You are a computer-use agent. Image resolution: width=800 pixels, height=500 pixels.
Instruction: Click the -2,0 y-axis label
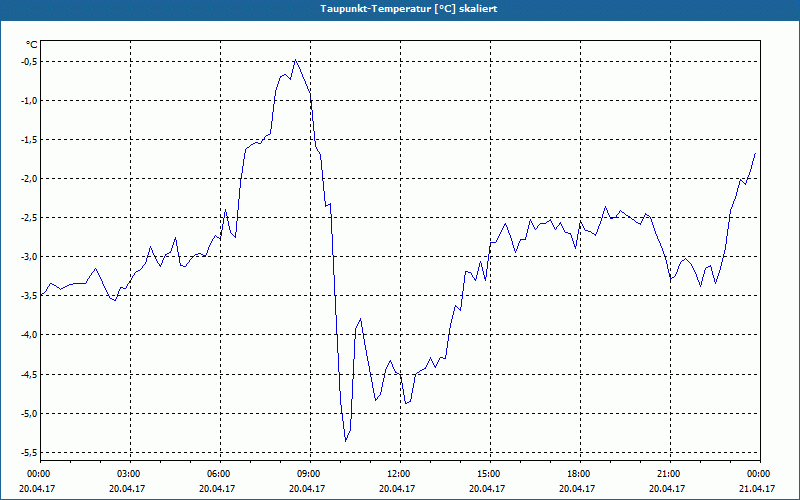click(x=29, y=179)
